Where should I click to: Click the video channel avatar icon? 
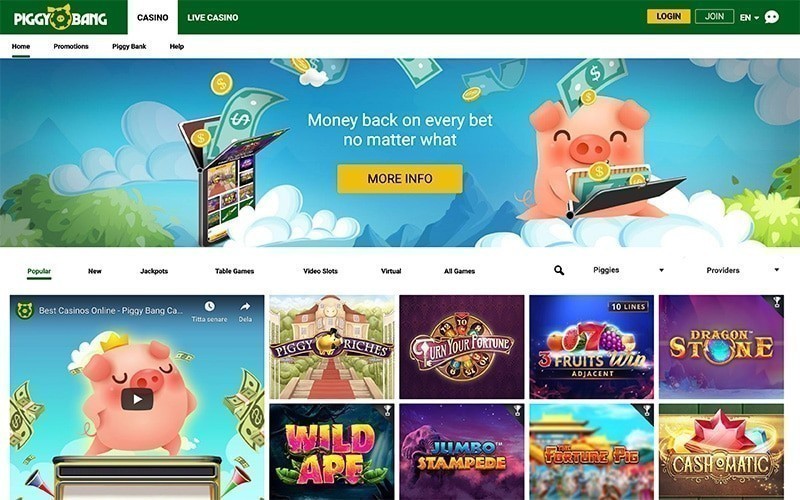(x=25, y=310)
